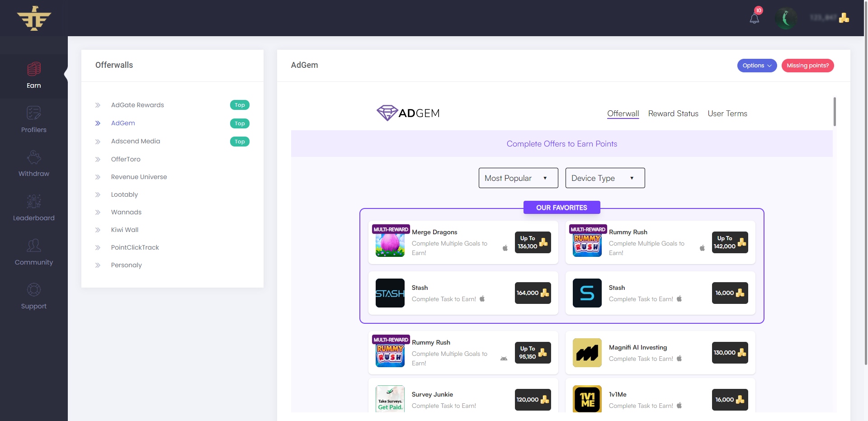Image resolution: width=868 pixels, height=421 pixels.
Task: Click the Up To 95,150 reward button
Action: click(533, 353)
